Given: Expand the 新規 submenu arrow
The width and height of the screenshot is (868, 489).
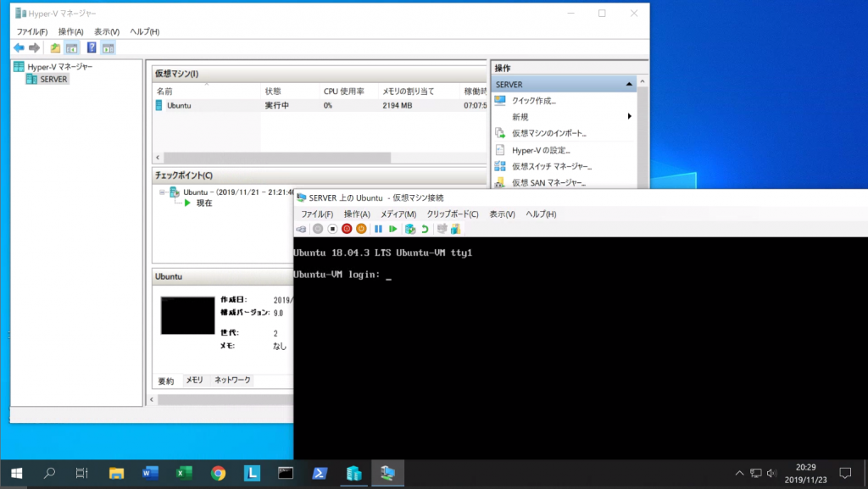Looking at the screenshot, I should (630, 116).
